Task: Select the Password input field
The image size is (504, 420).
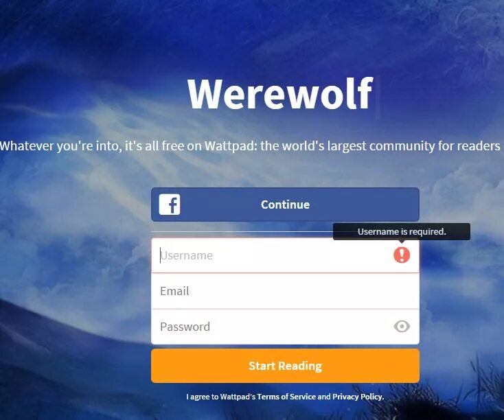Action: pos(285,327)
